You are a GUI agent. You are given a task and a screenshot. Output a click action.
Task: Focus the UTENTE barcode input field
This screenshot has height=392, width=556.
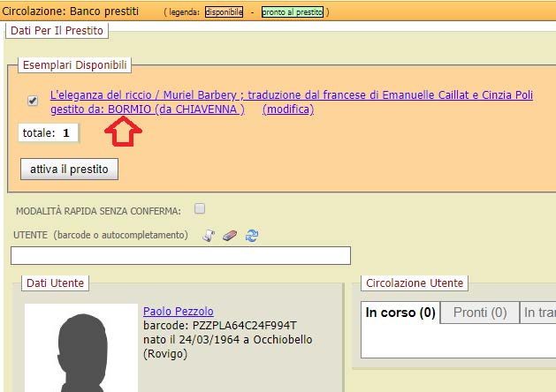(180, 256)
